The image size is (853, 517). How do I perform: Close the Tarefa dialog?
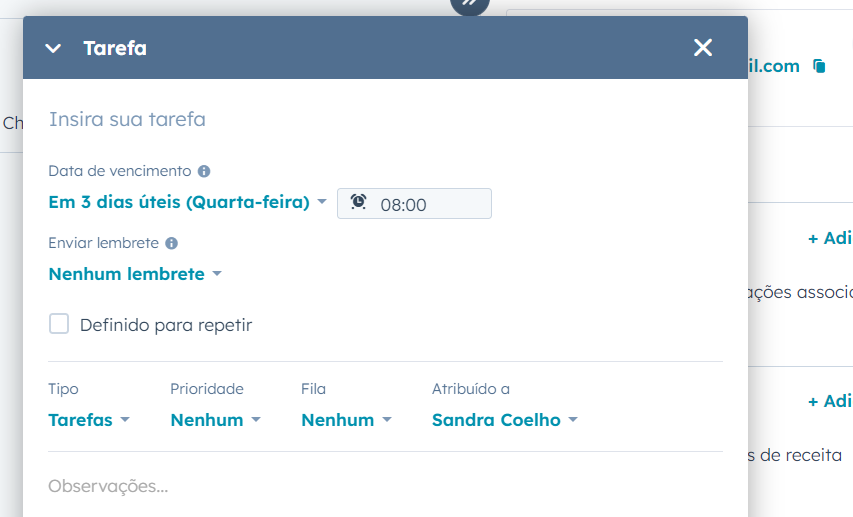pos(703,48)
